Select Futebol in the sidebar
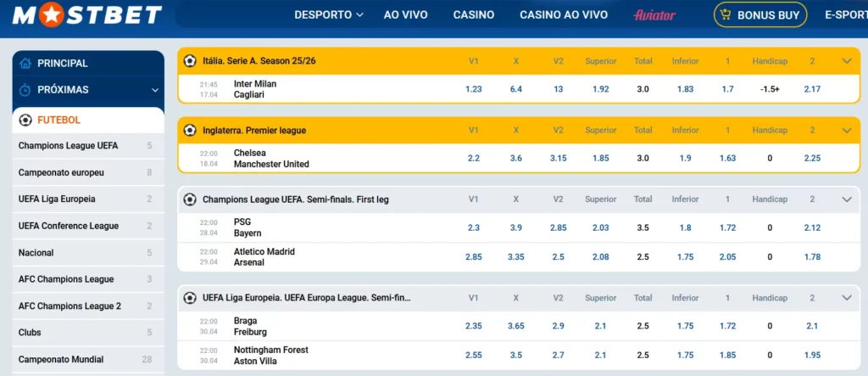 (x=88, y=120)
